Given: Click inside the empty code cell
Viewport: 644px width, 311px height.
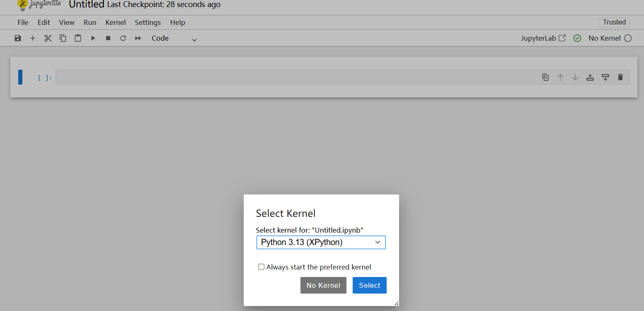Looking at the screenshot, I should (x=290, y=77).
